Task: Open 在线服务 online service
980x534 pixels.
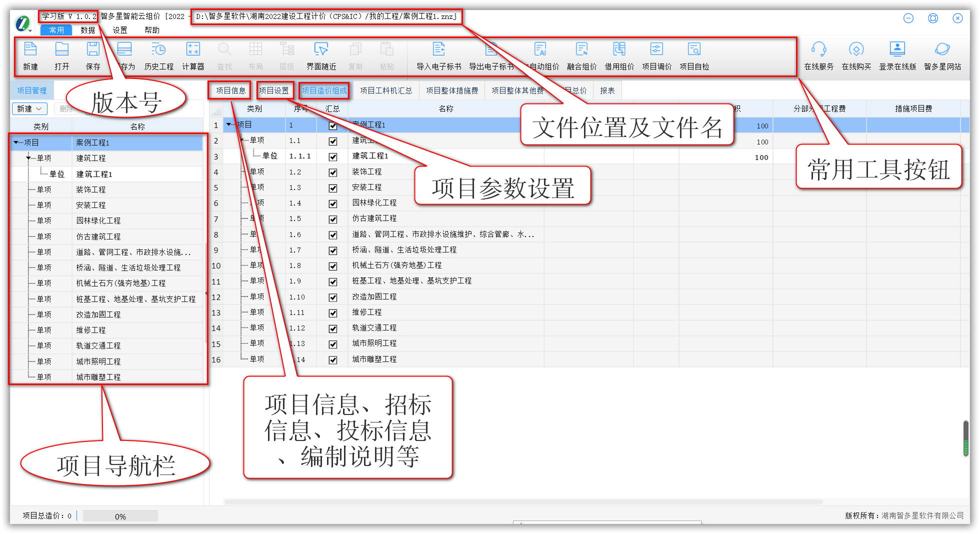Action: tap(819, 55)
